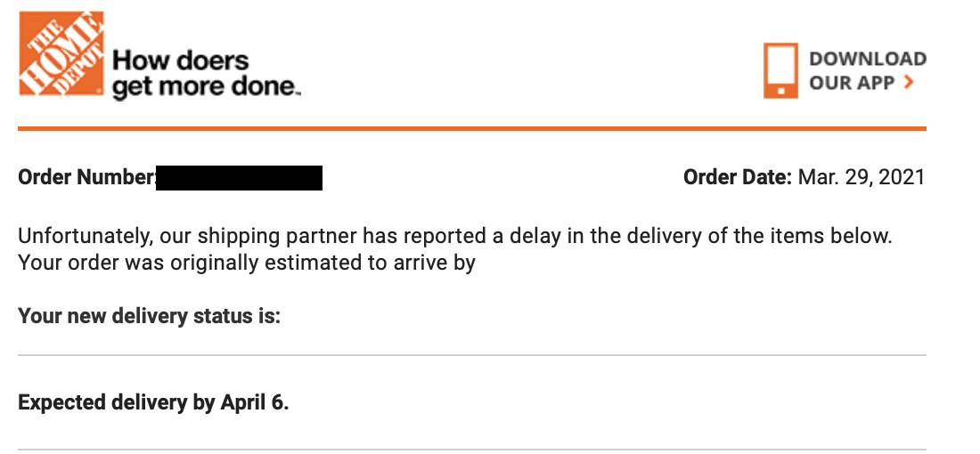Click the Order Number label
980x454 pixels.
point(87,177)
